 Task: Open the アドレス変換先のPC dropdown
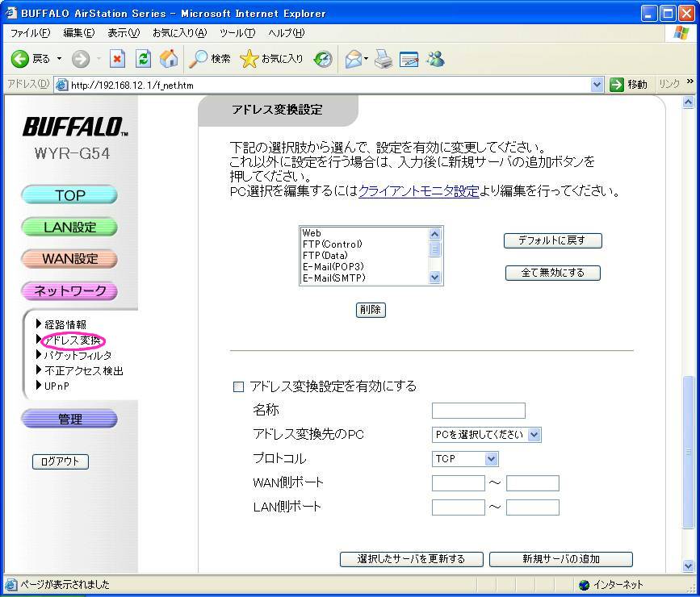point(486,435)
